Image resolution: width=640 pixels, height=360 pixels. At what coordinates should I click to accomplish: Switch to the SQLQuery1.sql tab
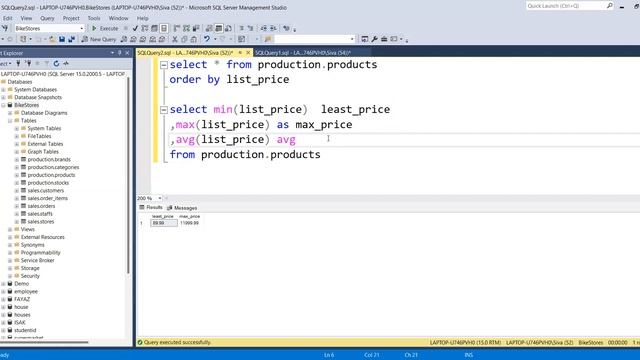(303, 53)
